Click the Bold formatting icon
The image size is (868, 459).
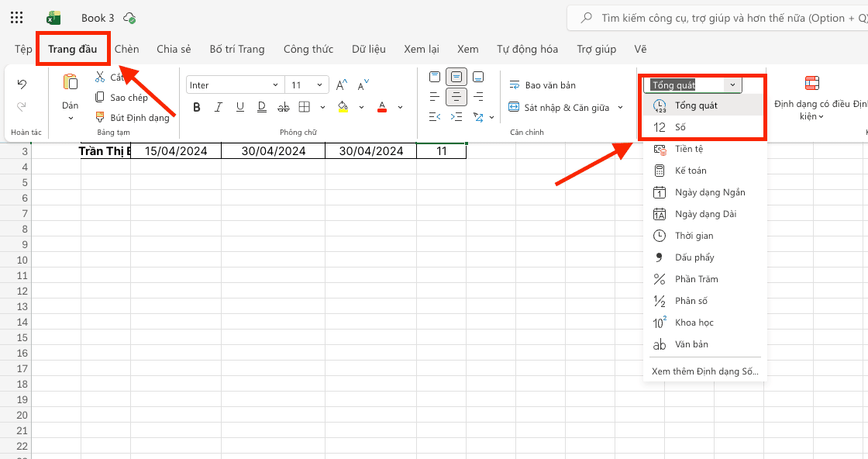pos(197,107)
